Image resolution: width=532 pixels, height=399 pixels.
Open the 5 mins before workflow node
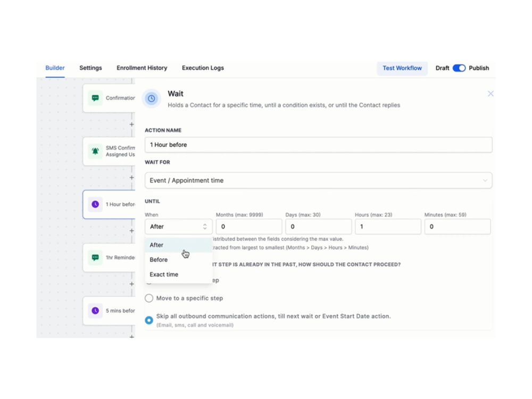[109, 311]
